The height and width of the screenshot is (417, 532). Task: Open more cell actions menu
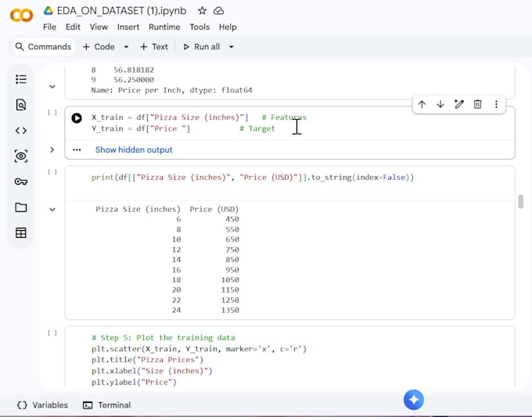point(496,104)
